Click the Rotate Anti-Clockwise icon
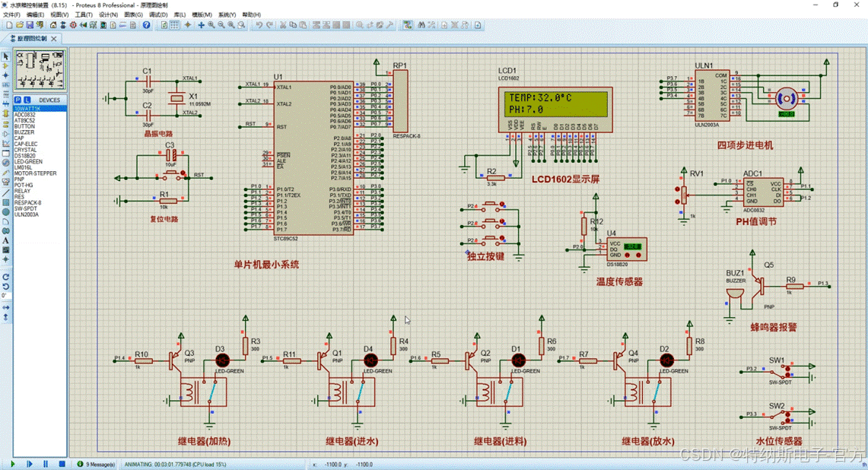Image resolution: width=868 pixels, height=470 pixels. click(x=5, y=286)
